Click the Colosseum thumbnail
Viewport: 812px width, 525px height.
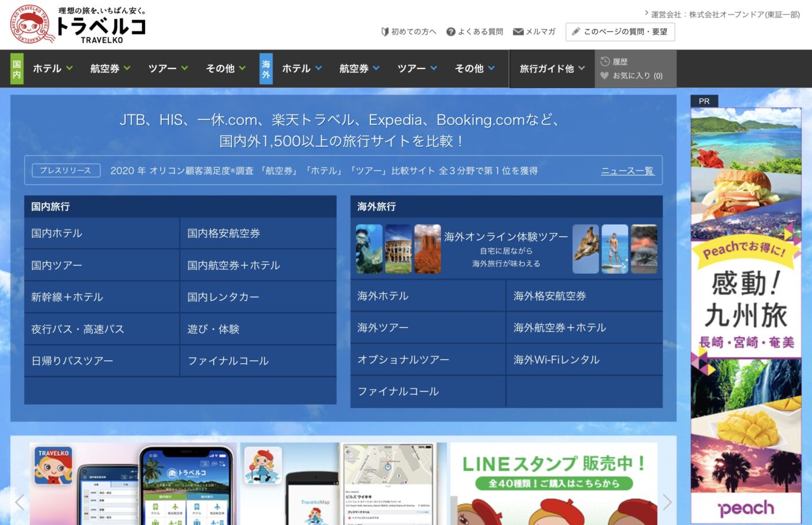point(398,249)
